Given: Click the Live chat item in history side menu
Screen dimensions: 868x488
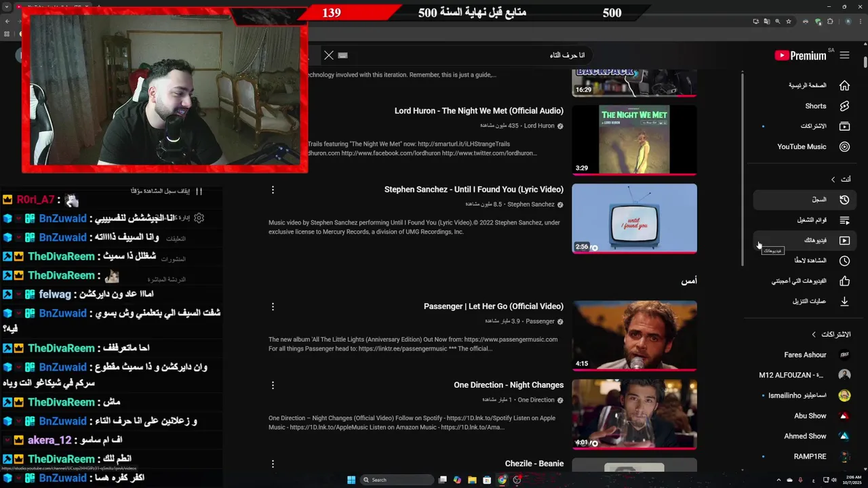Looking at the screenshot, I should (166, 279).
